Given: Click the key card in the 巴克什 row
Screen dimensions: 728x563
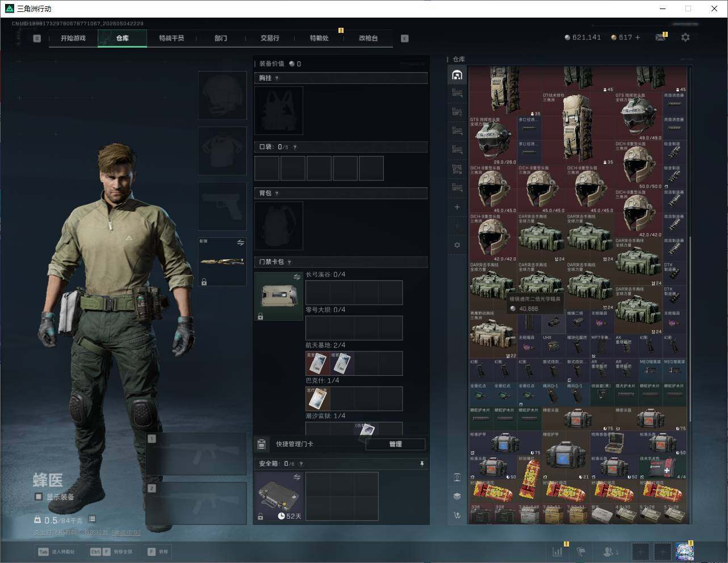Looking at the screenshot, I should pyautogui.click(x=317, y=398).
